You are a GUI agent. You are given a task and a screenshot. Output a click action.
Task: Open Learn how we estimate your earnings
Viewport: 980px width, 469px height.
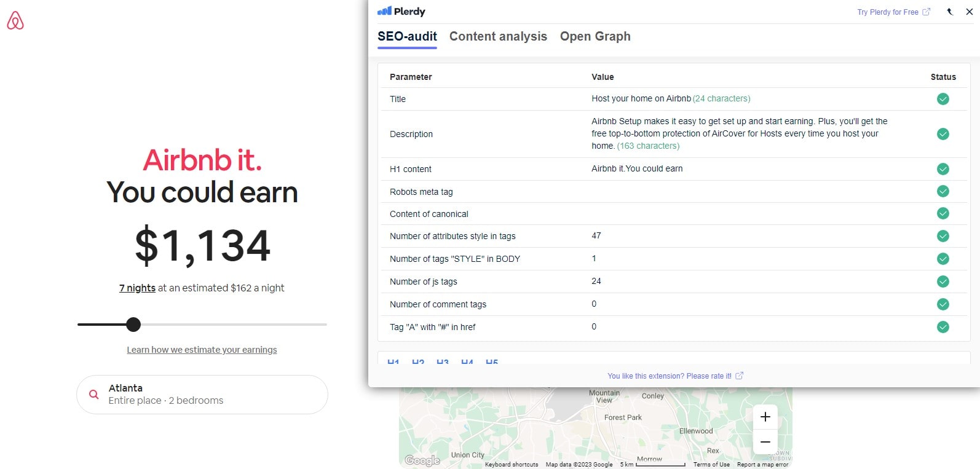coord(202,350)
